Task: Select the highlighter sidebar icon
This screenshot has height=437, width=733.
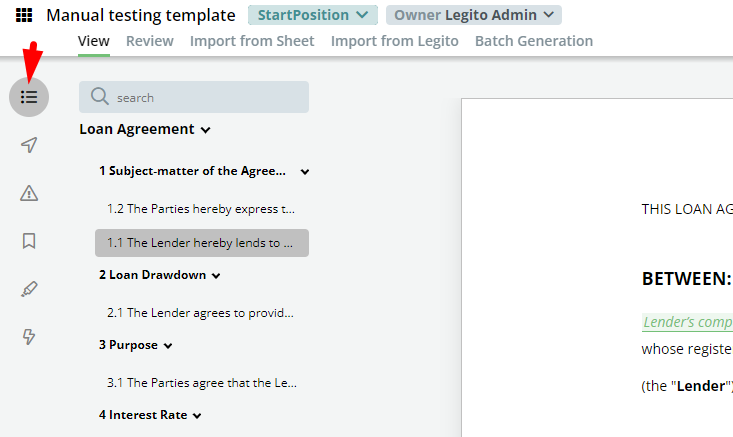Action: 29,289
